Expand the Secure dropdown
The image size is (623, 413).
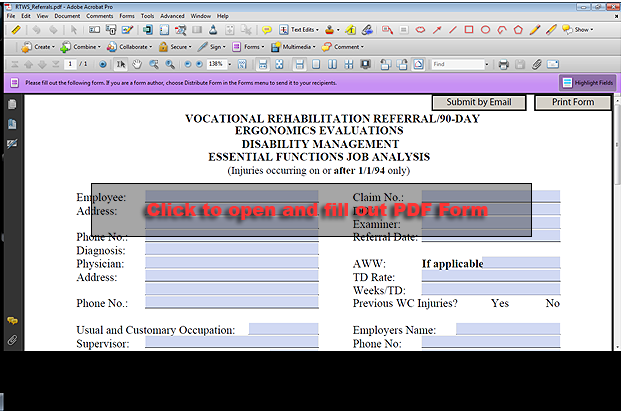pyautogui.click(x=175, y=47)
